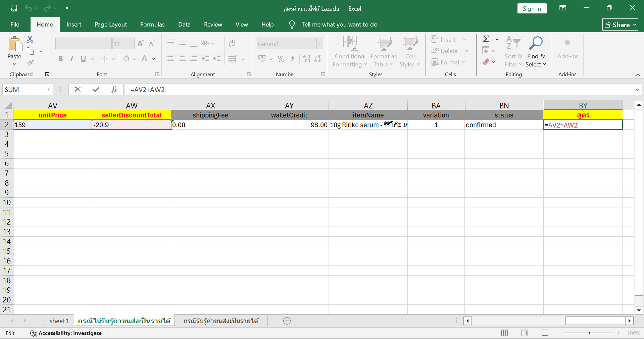
Task: Click the AutoSum sigma icon
Action: coord(486,39)
